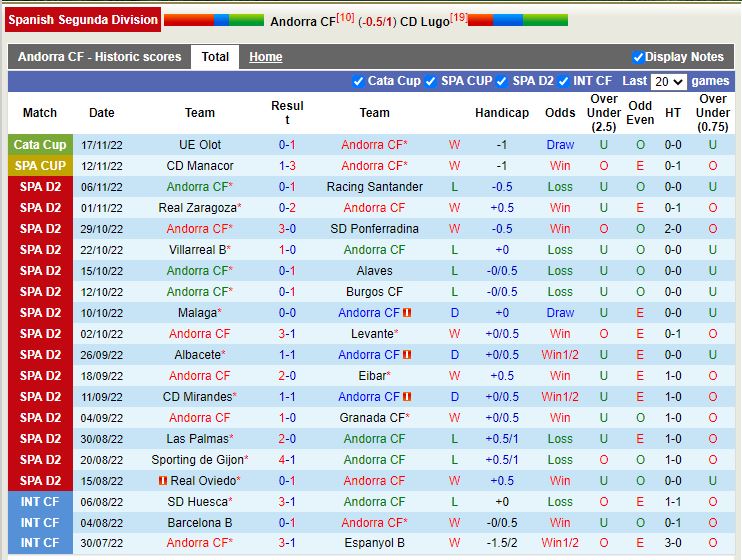
Task: Click the 0-2 score in Real Zaragoza row
Action: coord(287,208)
